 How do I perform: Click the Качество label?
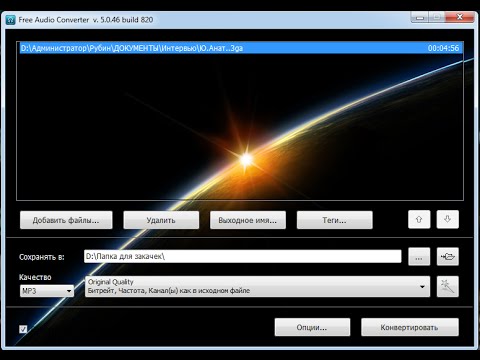tap(35, 277)
